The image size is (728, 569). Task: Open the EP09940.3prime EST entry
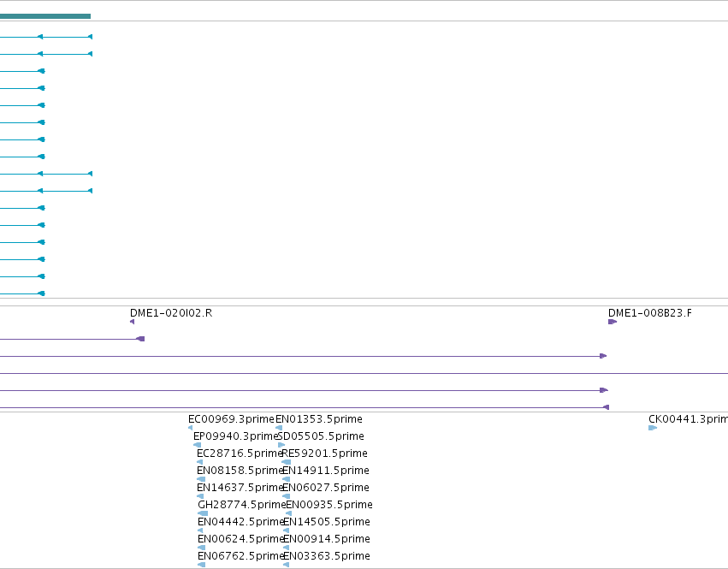pos(235,436)
